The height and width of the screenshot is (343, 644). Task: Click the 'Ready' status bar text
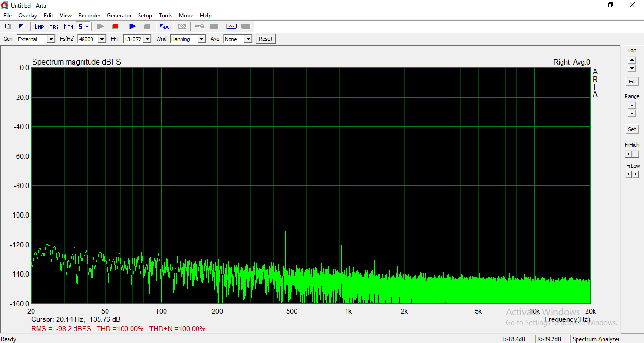pyautogui.click(x=9, y=339)
